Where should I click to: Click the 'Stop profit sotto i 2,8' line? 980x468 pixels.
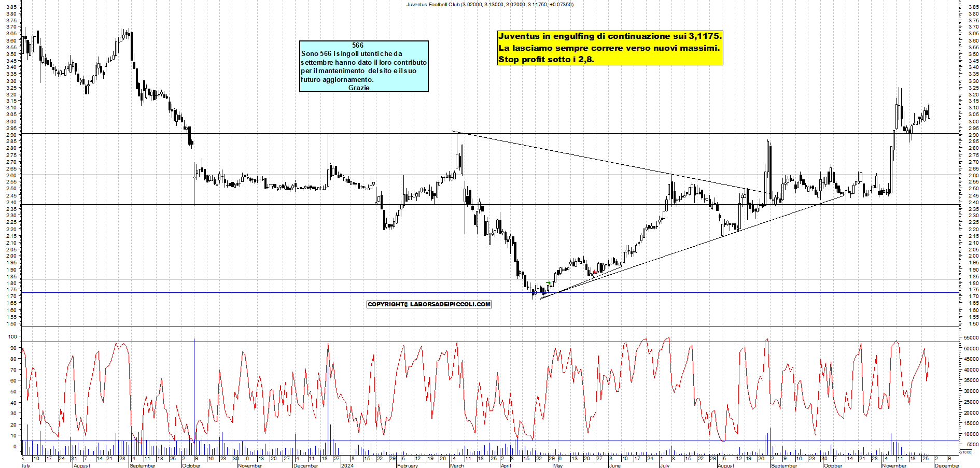[547, 59]
